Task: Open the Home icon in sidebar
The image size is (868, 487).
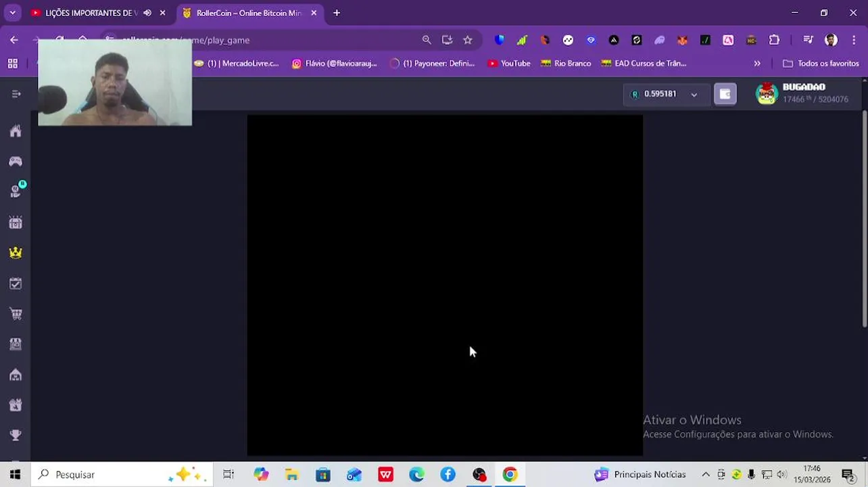Action: pyautogui.click(x=16, y=131)
